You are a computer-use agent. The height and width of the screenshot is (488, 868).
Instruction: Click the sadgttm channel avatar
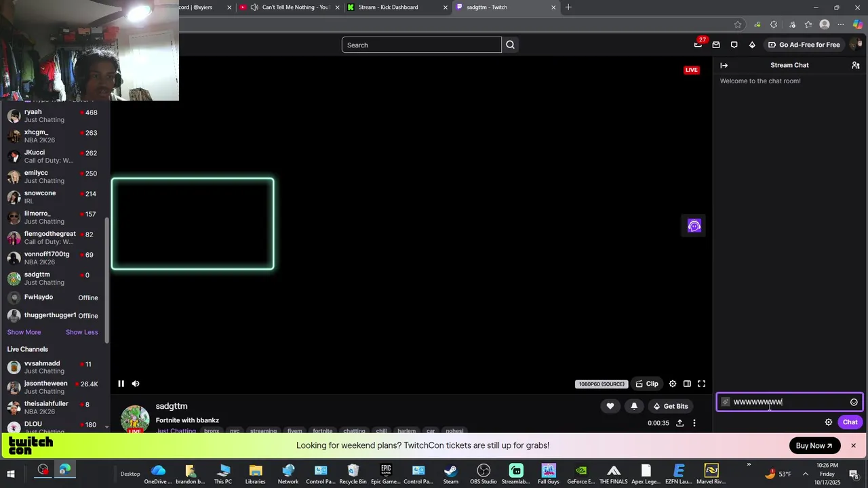point(135,419)
